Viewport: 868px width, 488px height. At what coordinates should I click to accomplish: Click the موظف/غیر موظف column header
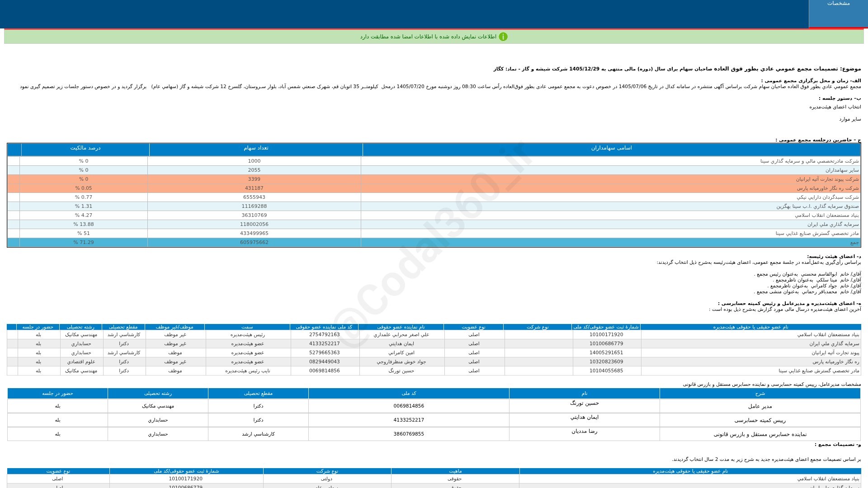pyautogui.click(x=175, y=327)
